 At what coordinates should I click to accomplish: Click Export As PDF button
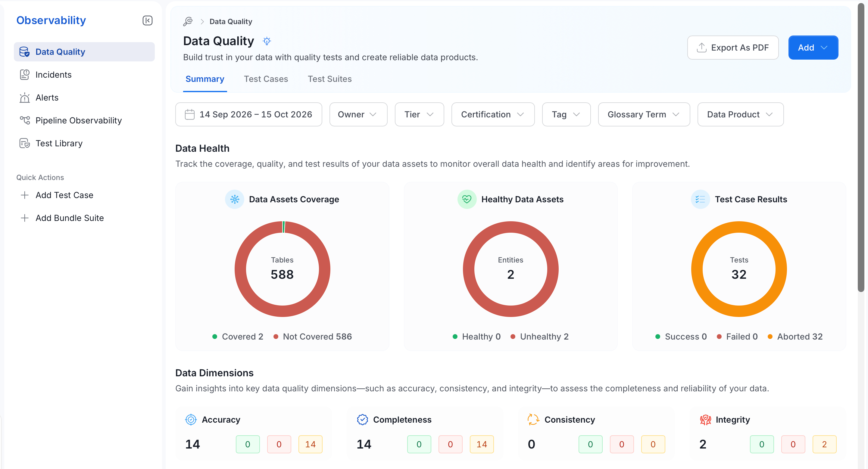732,48
